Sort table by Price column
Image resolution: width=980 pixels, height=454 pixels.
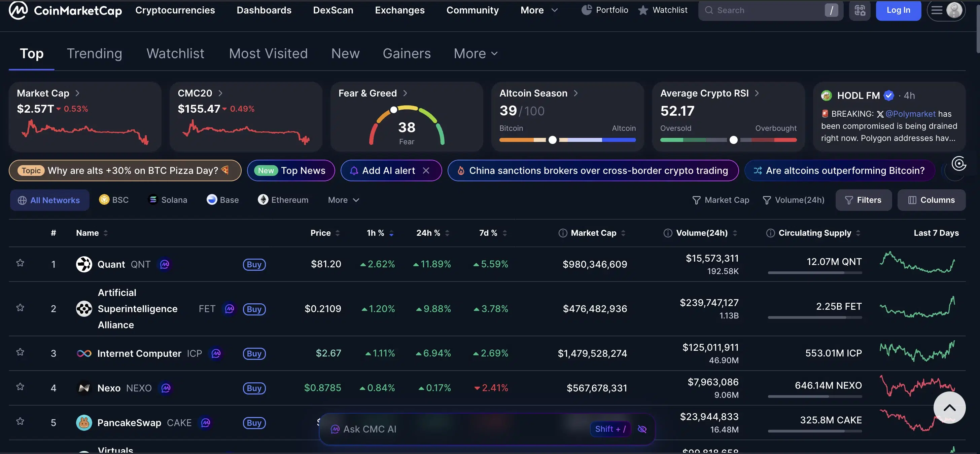click(325, 233)
